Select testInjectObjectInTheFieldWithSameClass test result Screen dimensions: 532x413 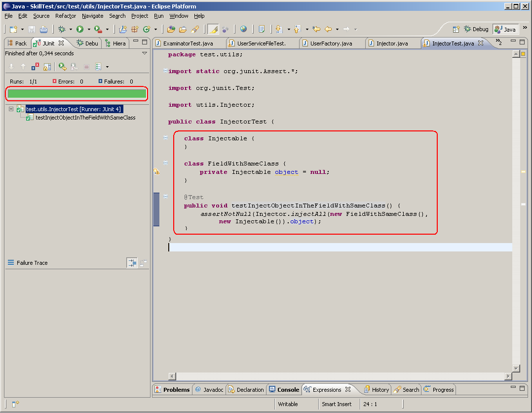(x=85, y=118)
